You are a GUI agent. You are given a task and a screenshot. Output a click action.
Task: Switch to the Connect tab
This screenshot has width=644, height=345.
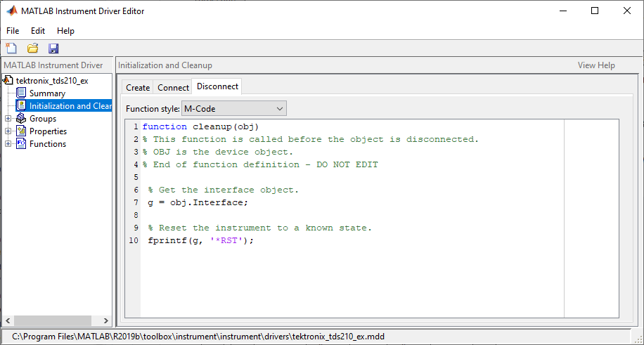coord(173,87)
